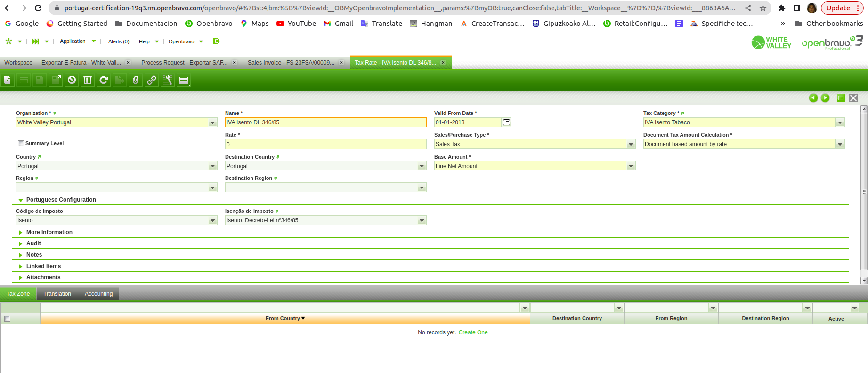Click the Create One link
Screen dimensions: 868x373
pyautogui.click(x=473, y=332)
